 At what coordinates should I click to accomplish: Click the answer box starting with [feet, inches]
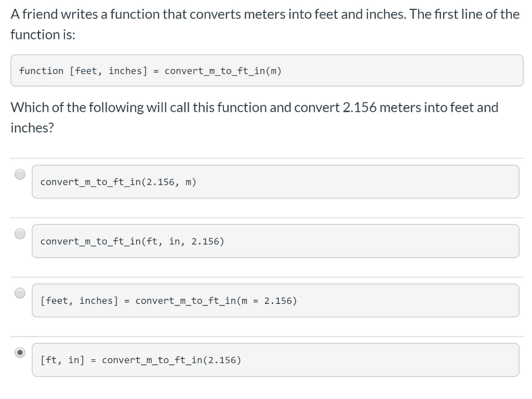point(275,300)
